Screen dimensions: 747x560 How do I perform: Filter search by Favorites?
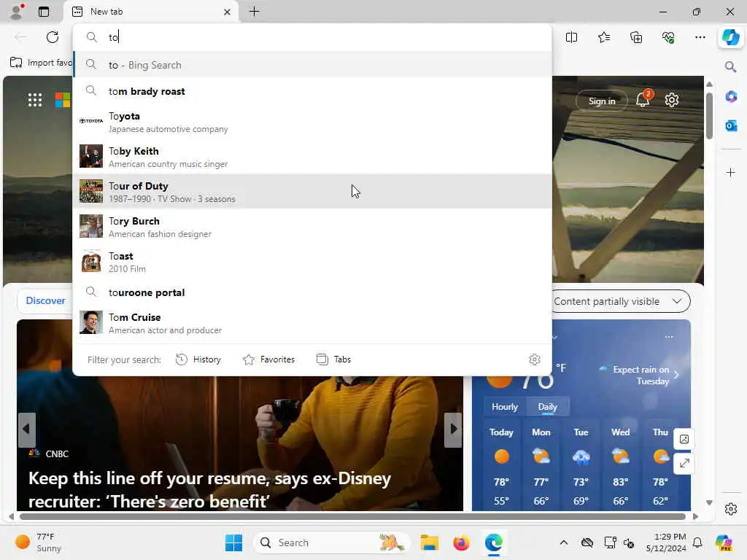tap(268, 359)
